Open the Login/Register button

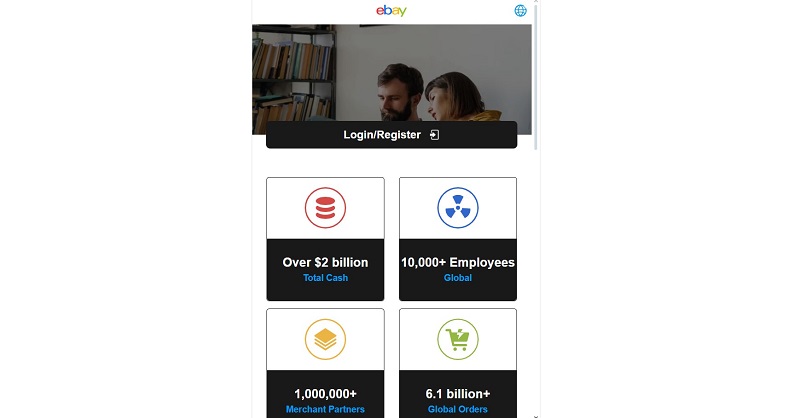click(391, 135)
